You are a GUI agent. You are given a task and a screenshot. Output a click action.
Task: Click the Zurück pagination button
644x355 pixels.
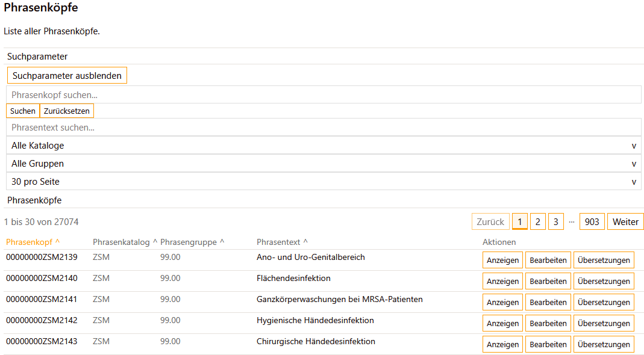490,221
